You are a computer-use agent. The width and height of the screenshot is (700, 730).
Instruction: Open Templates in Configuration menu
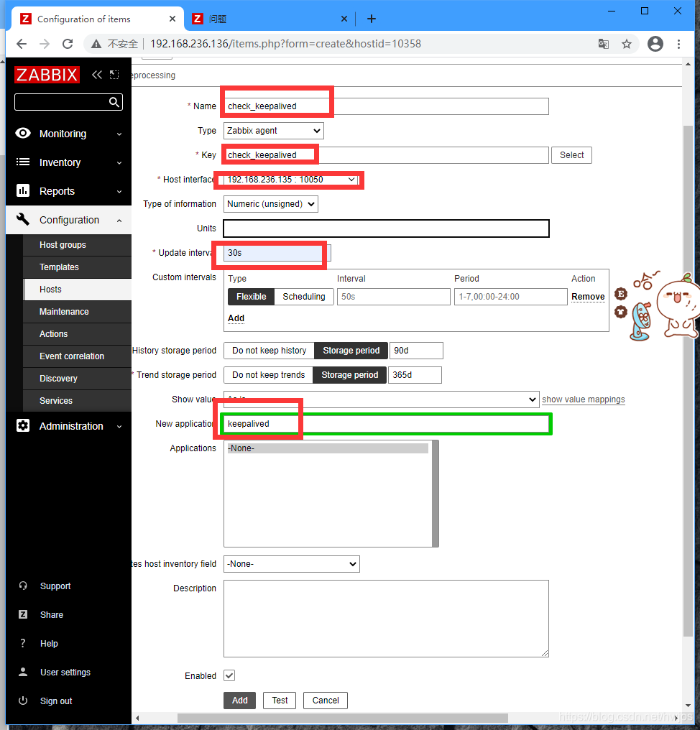pos(78,267)
